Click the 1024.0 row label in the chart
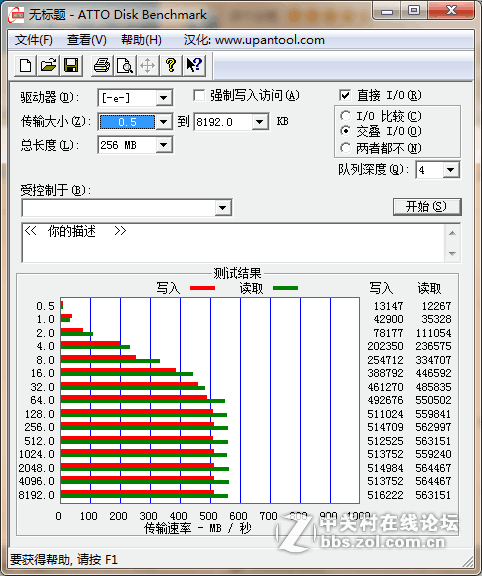The width and height of the screenshot is (482, 576). pos(37,454)
